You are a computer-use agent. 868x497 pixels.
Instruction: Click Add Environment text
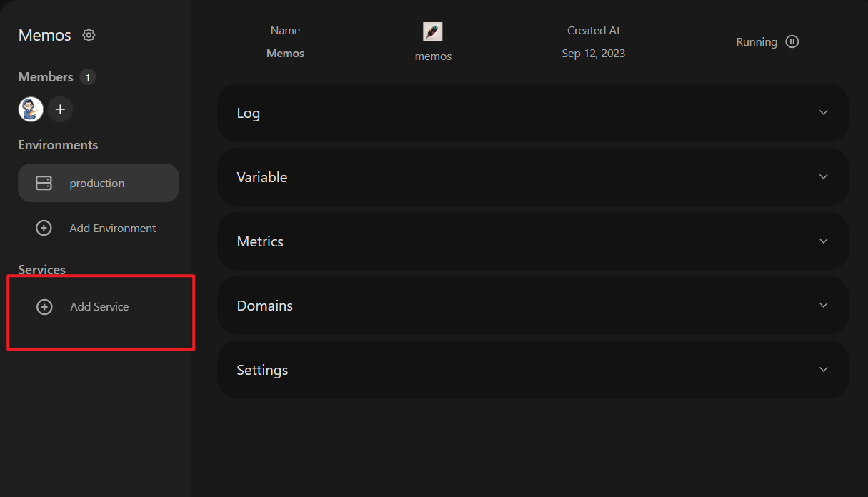click(113, 229)
